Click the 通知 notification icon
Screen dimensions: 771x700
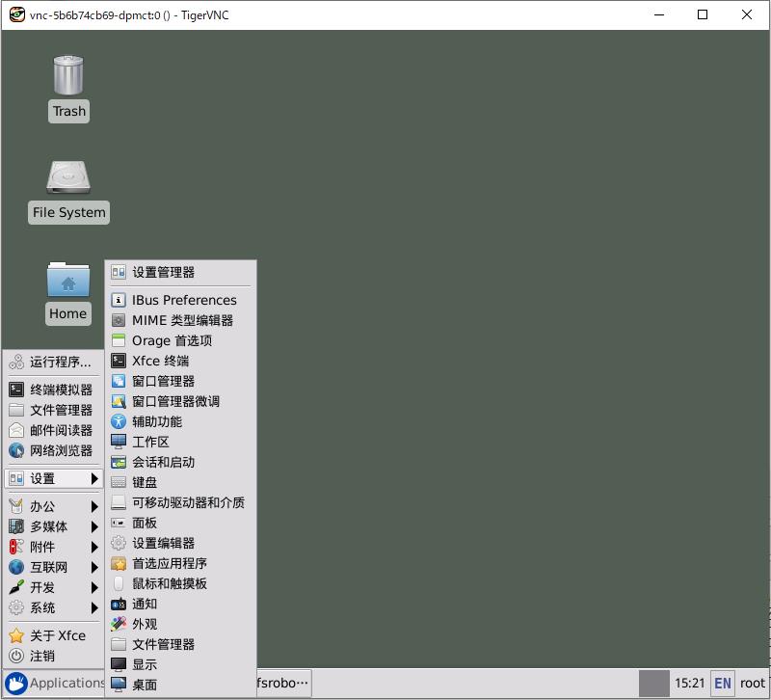pos(118,604)
